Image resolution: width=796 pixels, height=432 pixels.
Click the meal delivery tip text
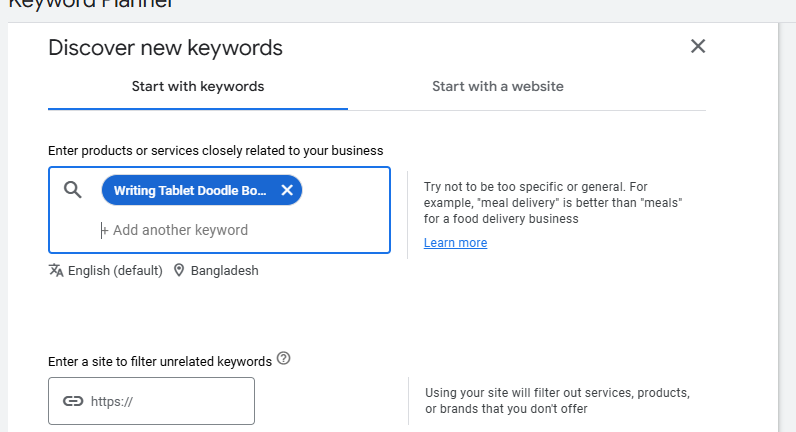(x=553, y=203)
